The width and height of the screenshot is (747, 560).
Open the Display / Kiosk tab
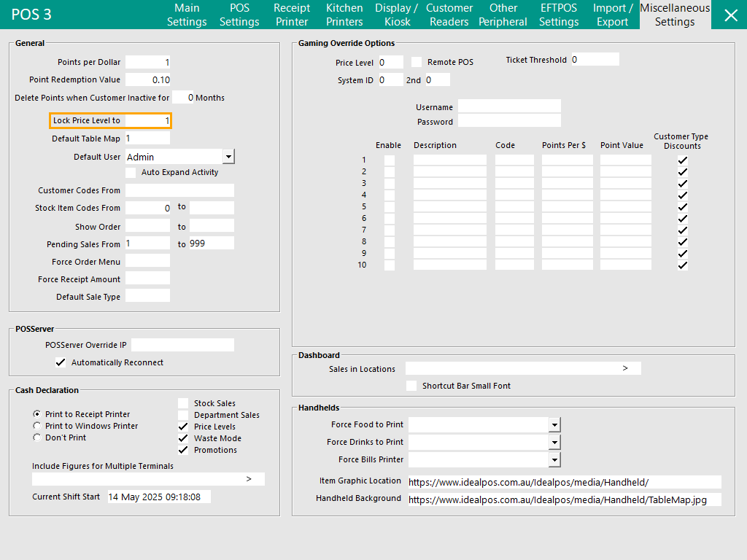396,15
